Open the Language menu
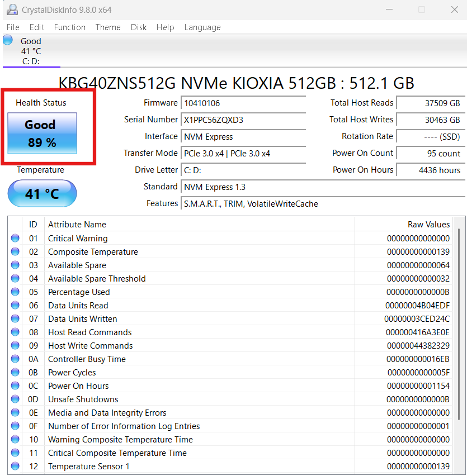Image resolution: width=467 pixels, height=476 pixels. tap(202, 27)
